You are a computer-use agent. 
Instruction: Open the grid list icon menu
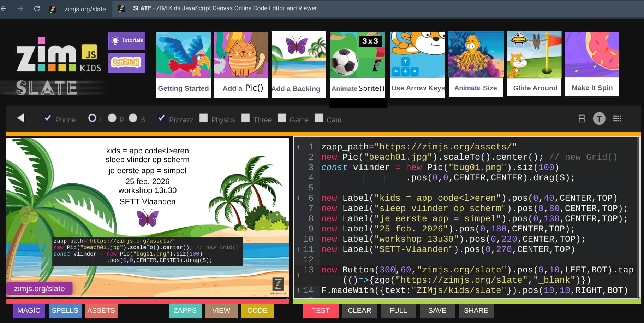coord(617,119)
